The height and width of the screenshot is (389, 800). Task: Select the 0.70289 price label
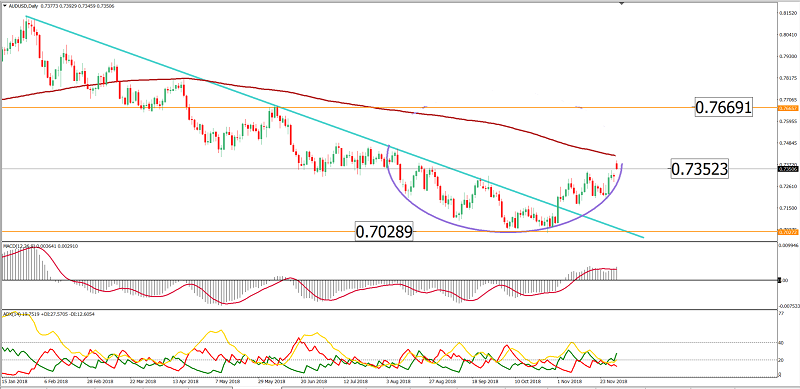pos(384,232)
